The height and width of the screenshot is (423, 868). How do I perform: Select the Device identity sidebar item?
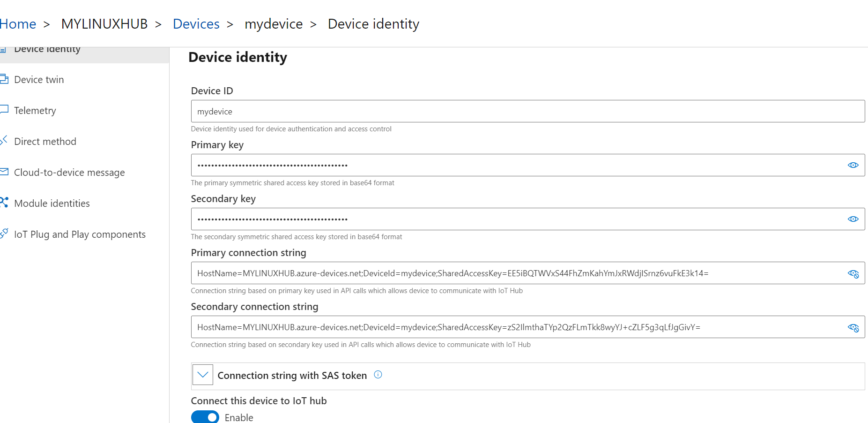click(x=47, y=50)
